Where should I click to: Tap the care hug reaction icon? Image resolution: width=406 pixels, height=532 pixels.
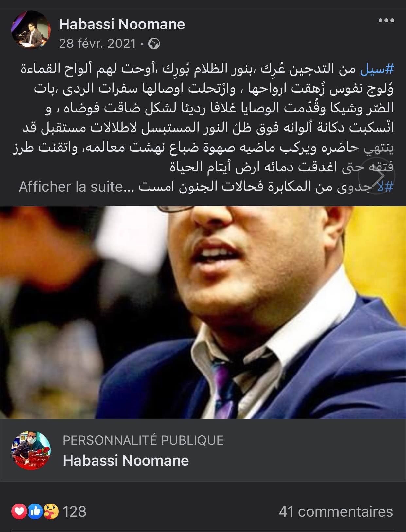click(x=51, y=511)
